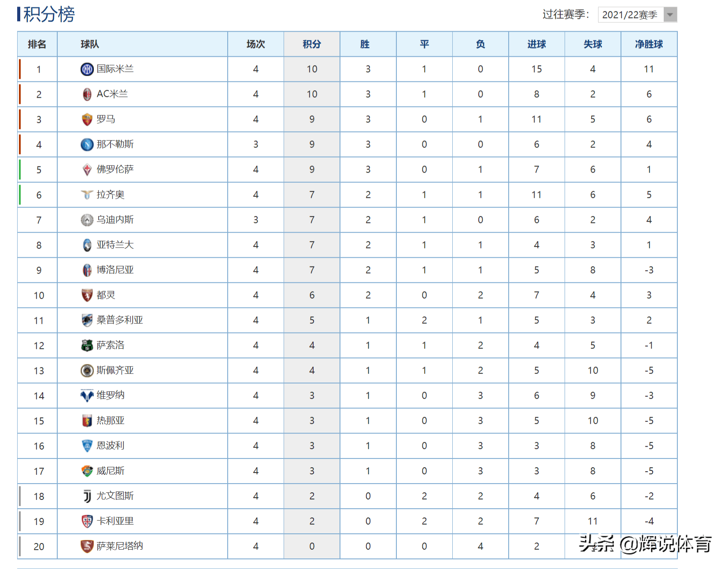Click the 积分榜 section heading

pos(49,14)
